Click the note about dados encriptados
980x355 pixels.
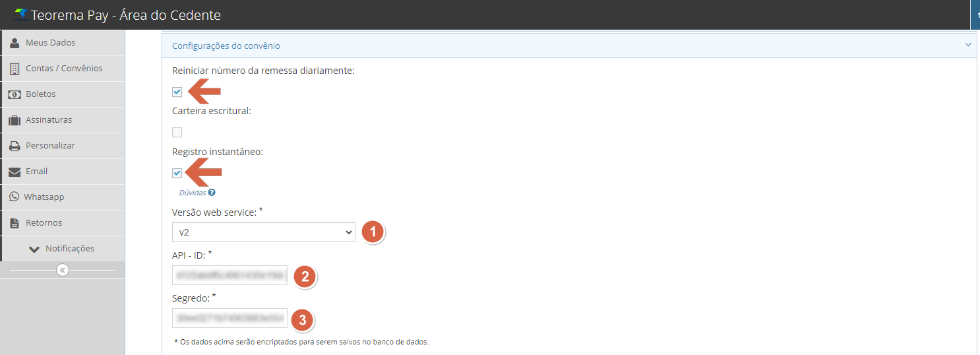[x=301, y=342]
